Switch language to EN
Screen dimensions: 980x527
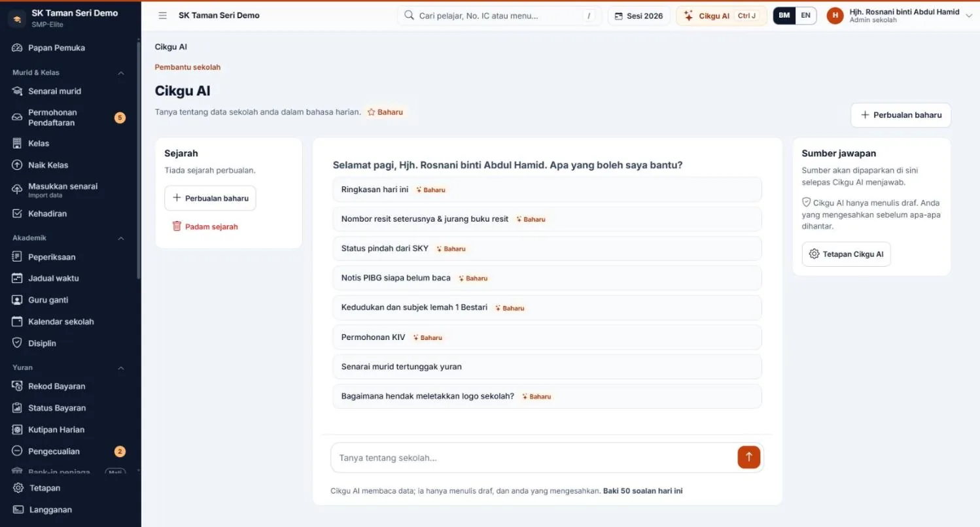coord(805,16)
